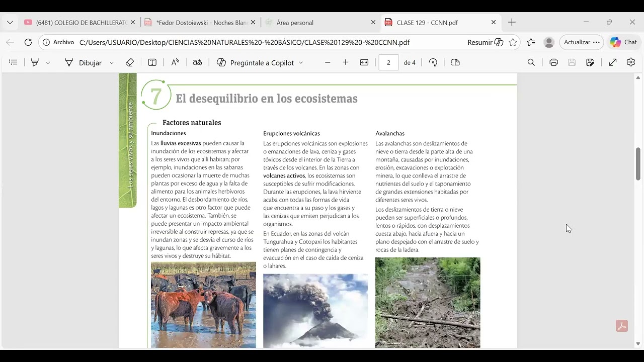Viewport: 644px width, 362px height.
Task: Open the tab search dropdown arrow
Action: coord(10,22)
